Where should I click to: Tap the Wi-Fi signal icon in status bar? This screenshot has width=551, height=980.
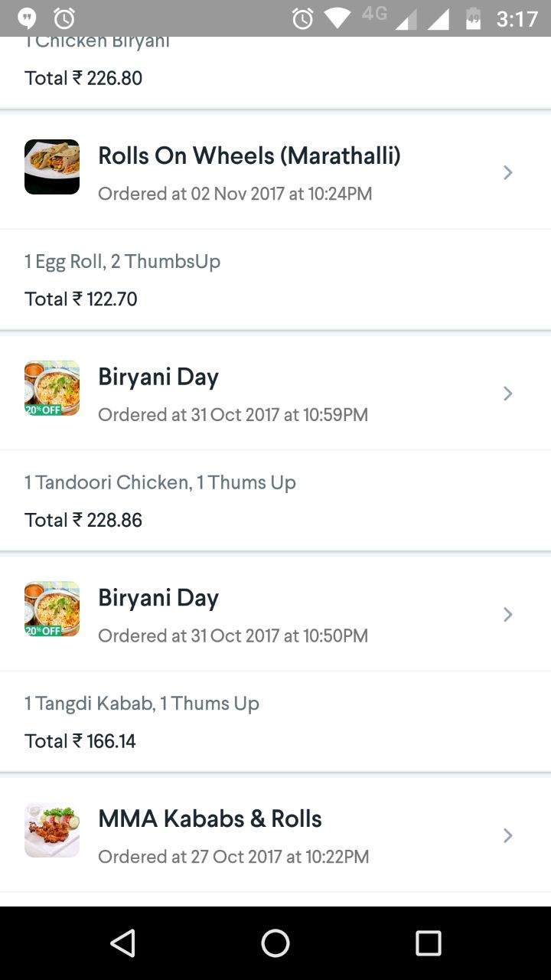[x=337, y=18]
